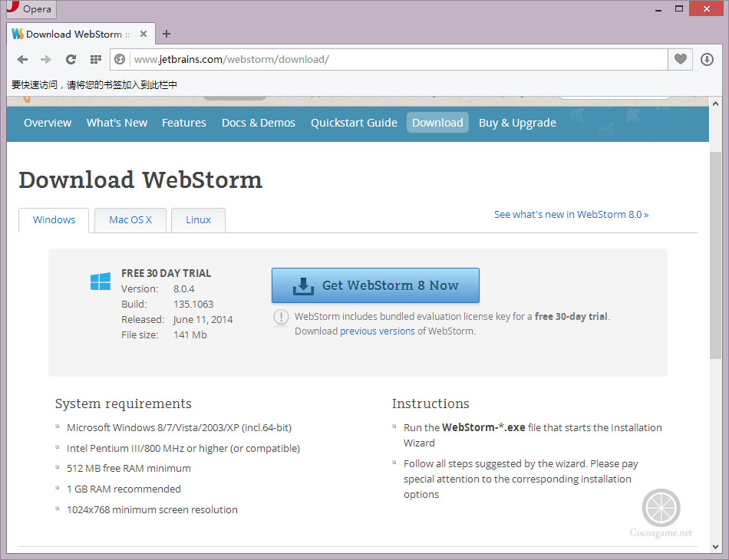Open the downloads icon in the toolbar
Image resolution: width=729 pixels, height=560 pixels.
tap(707, 60)
